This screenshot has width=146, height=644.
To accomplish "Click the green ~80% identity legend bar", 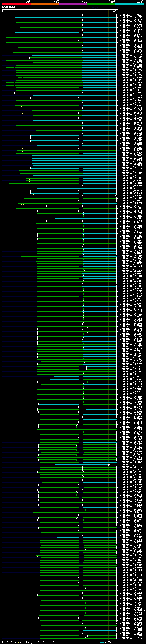I will tap(101, 4).
